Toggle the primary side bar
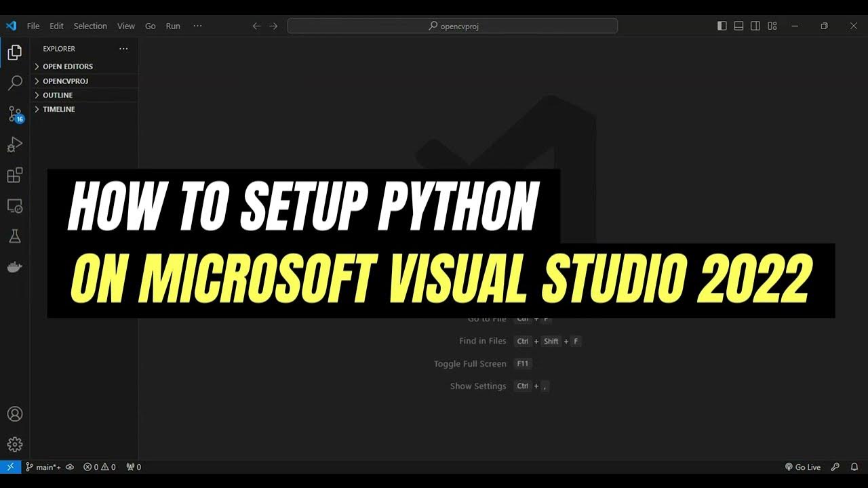The height and width of the screenshot is (488, 868). [722, 26]
